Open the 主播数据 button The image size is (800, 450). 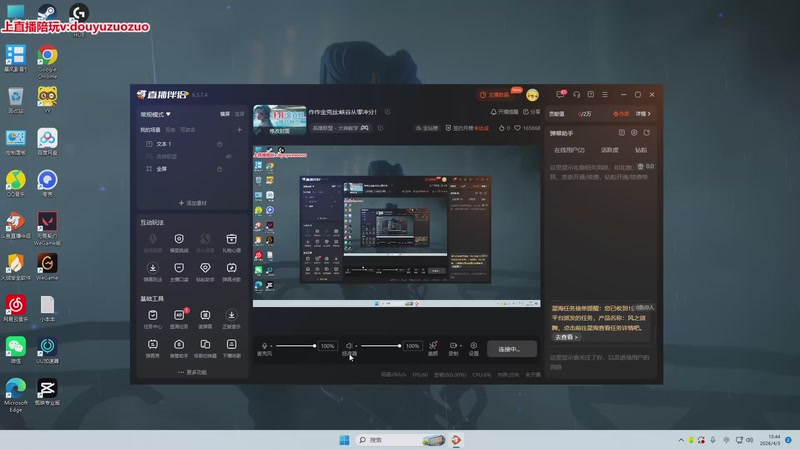click(495, 95)
